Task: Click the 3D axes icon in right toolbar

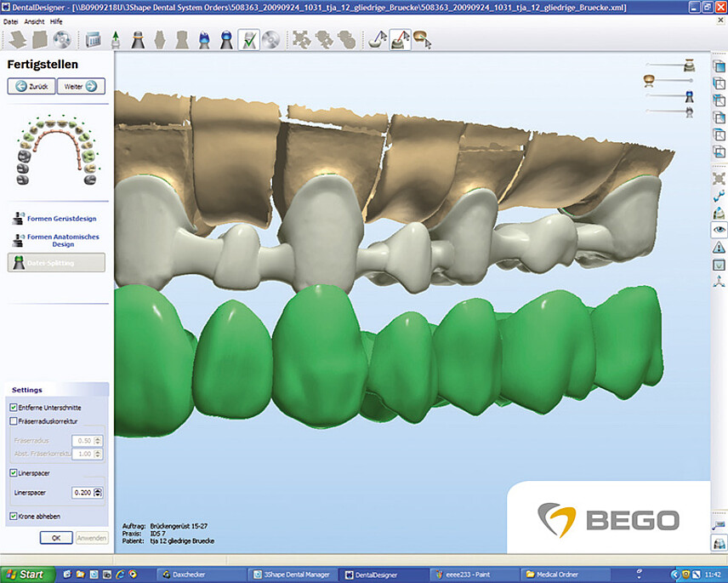Action: coord(719,282)
